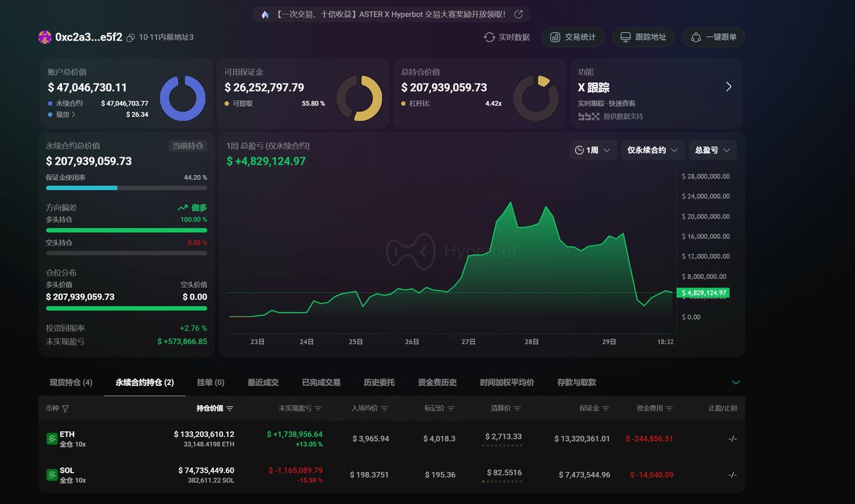Click the 提供数据支持 sponsor text
The image size is (855, 504).
(x=623, y=116)
